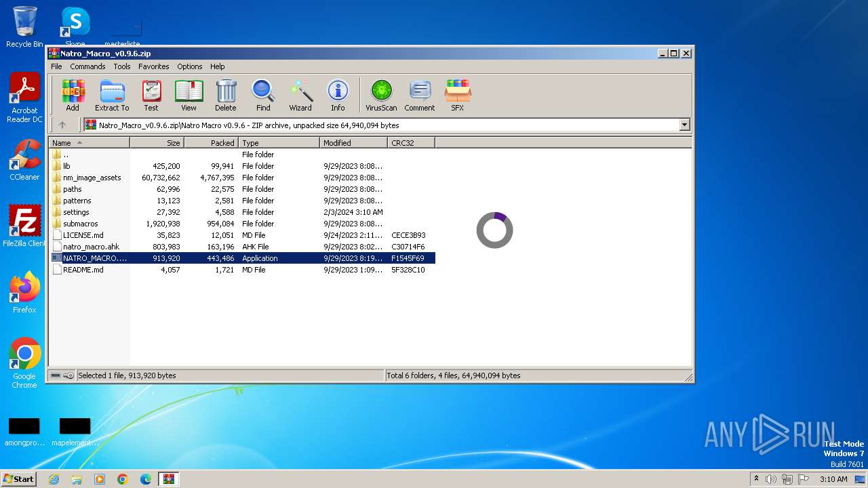The height and width of the screenshot is (488, 868).
Task: Click the WinRAR window title bar icon
Action: (x=54, y=53)
